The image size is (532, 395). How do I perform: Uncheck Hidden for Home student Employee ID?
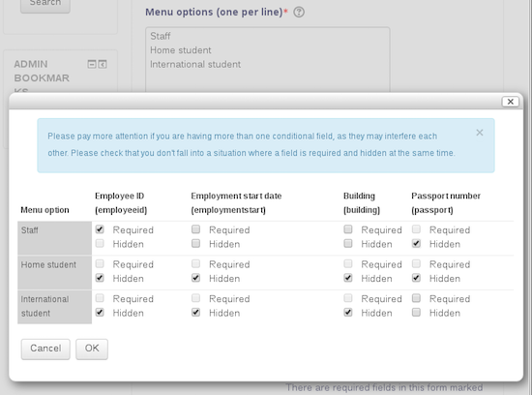(100, 278)
